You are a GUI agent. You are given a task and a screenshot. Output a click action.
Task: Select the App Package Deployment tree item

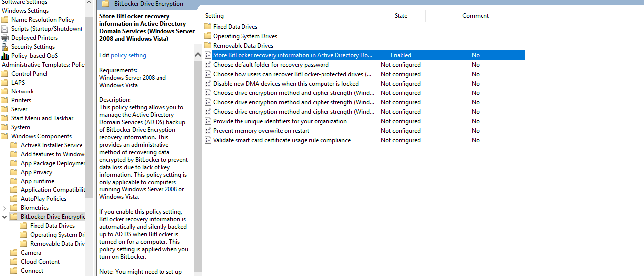coord(53,163)
